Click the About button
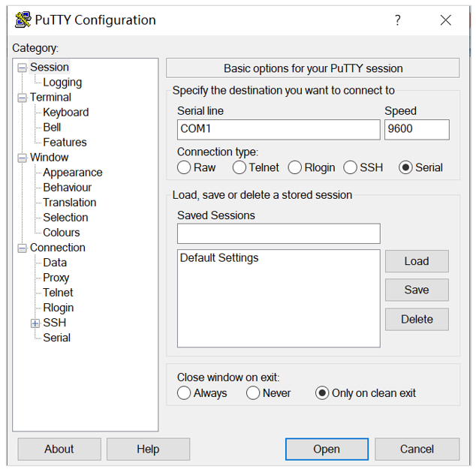 (x=59, y=449)
